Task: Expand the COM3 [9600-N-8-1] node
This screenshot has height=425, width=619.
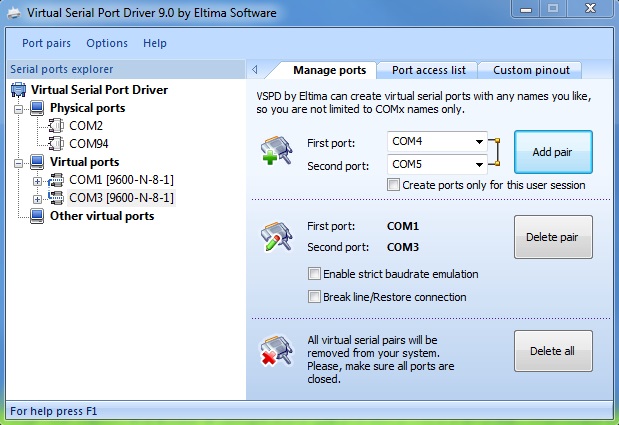Action: [x=37, y=199]
